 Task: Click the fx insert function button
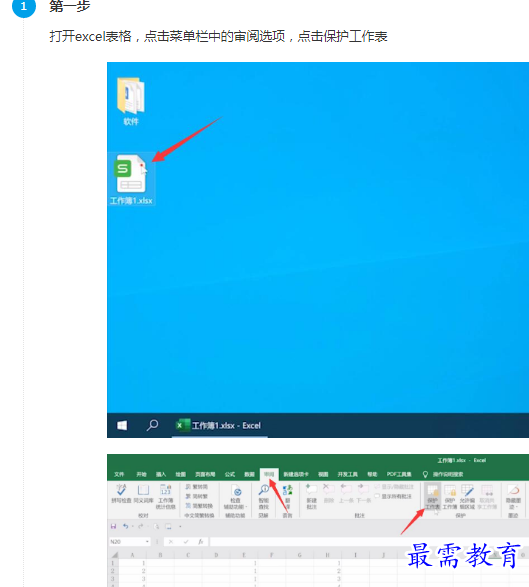pos(201,542)
